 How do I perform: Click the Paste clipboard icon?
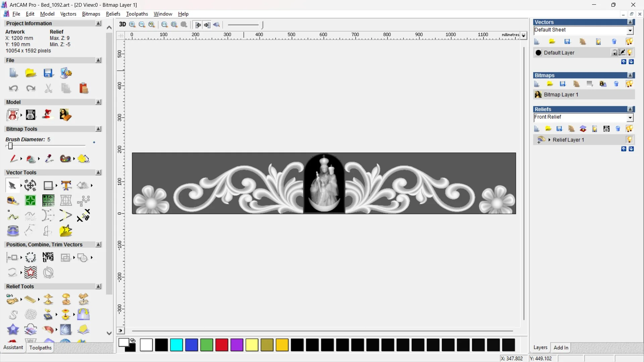[84, 88]
